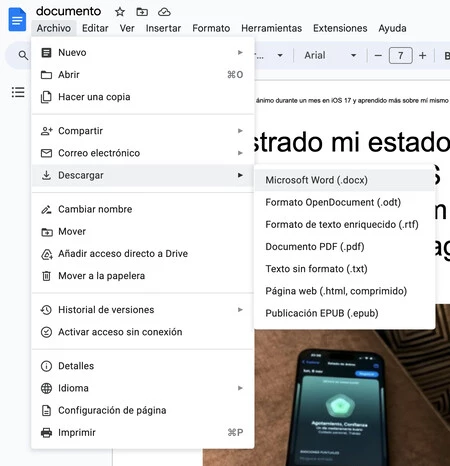
Task: Click the search magnifier icon in the toolbar
Action: [23, 55]
